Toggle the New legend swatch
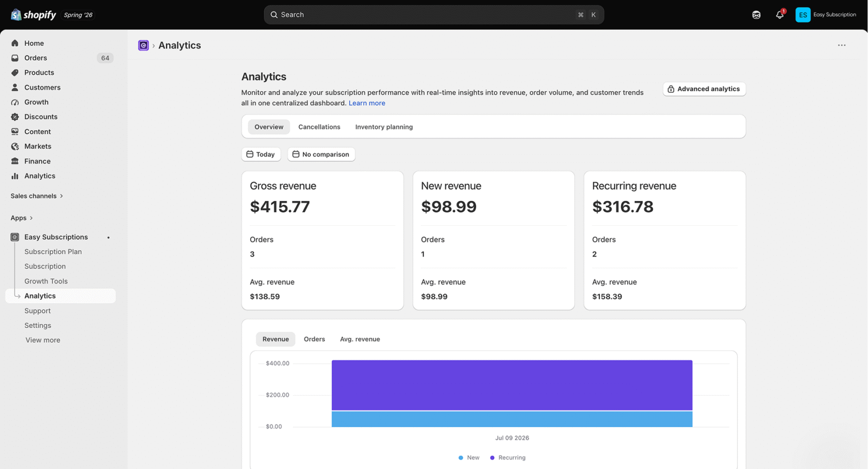The image size is (868, 469). click(x=461, y=458)
